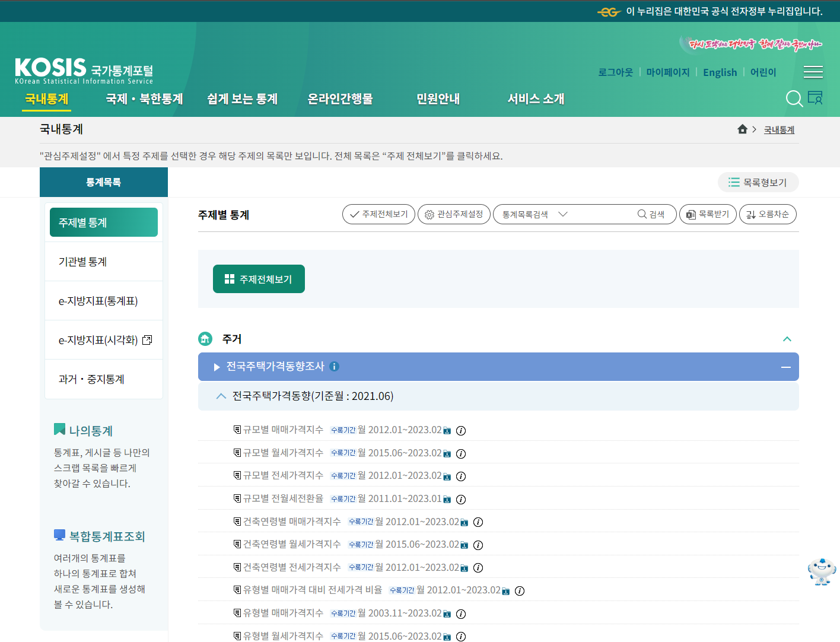
Task: Collapse the 전국주택가격동향조사 blue section
Action: click(x=787, y=367)
